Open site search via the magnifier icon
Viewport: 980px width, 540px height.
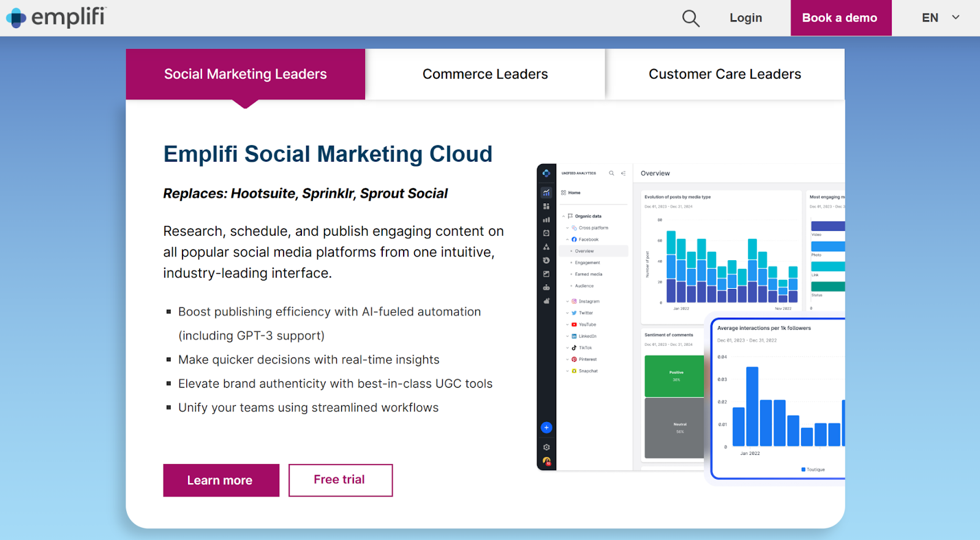(690, 18)
